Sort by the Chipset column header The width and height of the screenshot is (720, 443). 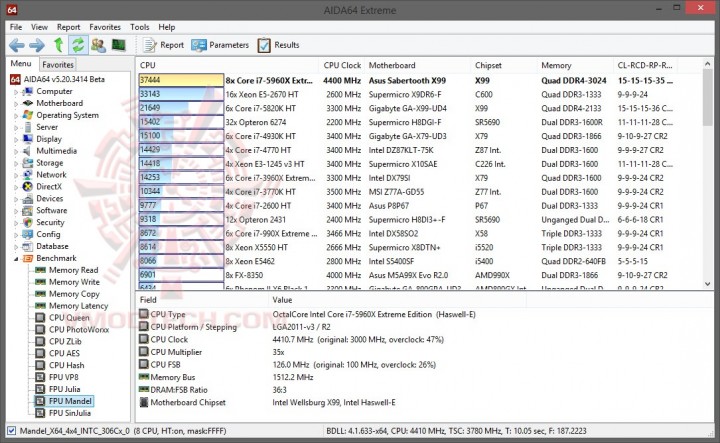tap(504, 65)
